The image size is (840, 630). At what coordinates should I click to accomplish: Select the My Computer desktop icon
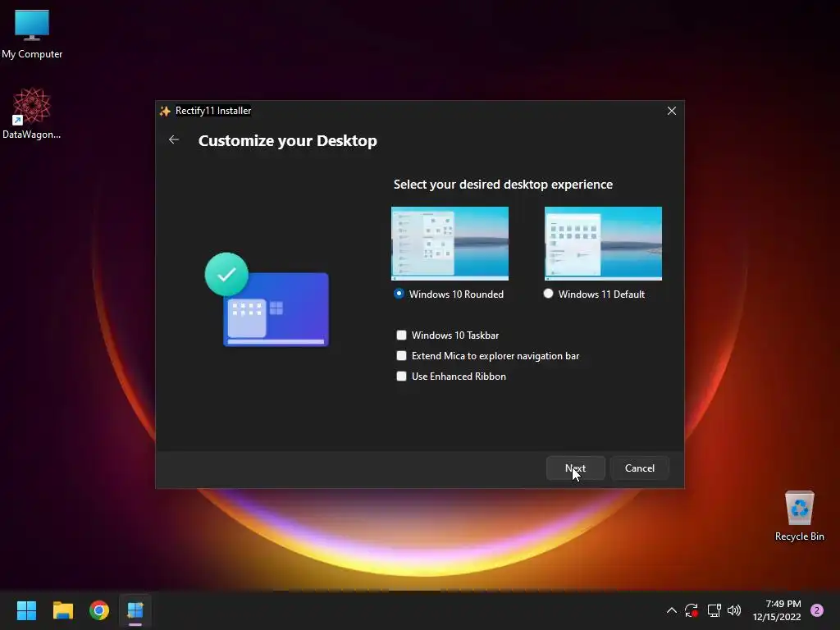(32, 34)
